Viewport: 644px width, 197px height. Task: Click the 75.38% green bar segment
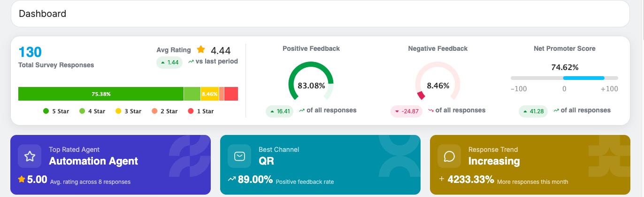tap(101, 94)
